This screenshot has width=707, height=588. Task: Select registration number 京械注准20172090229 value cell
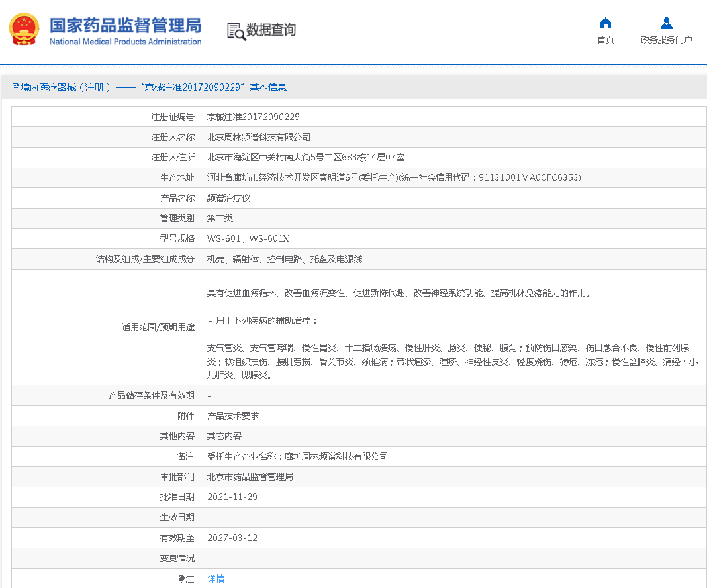coord(254,117)
